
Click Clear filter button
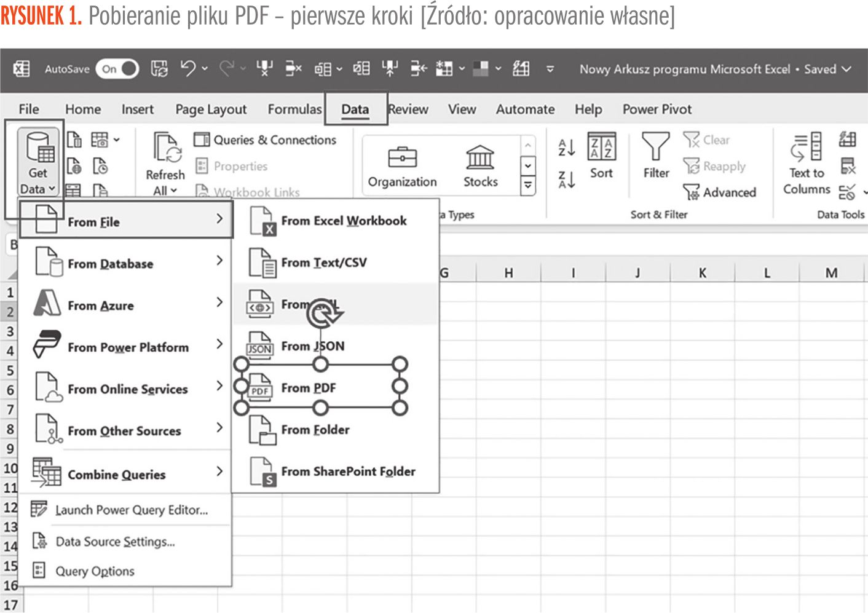(707, 140)
